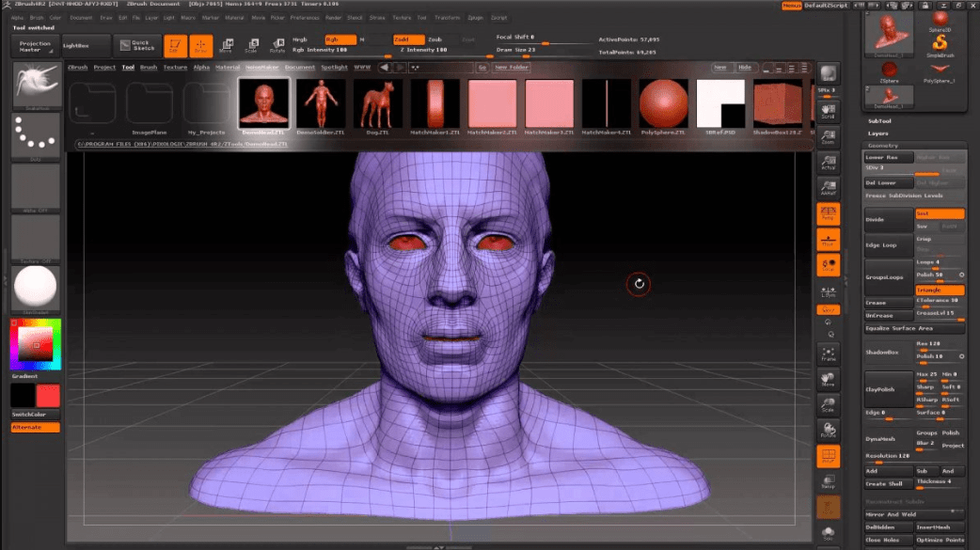Expand the Layers section
Image resolution: width=980 pixels, height=550 pixels.
[878, 134]
